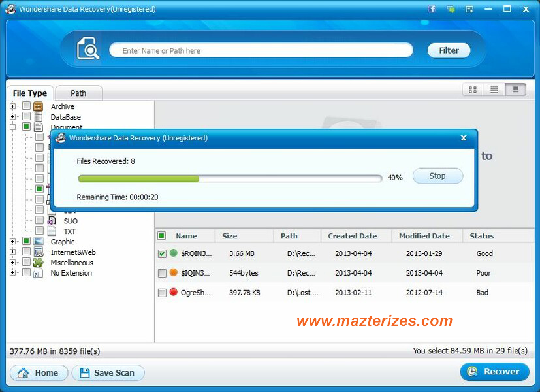Toggle the Graphic checkbox

(x=26, y=241)
